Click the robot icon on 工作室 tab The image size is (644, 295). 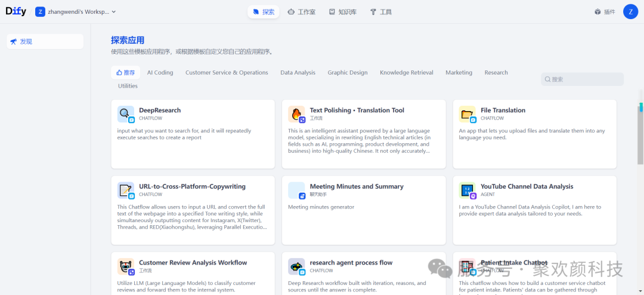(x=291, y=12)
